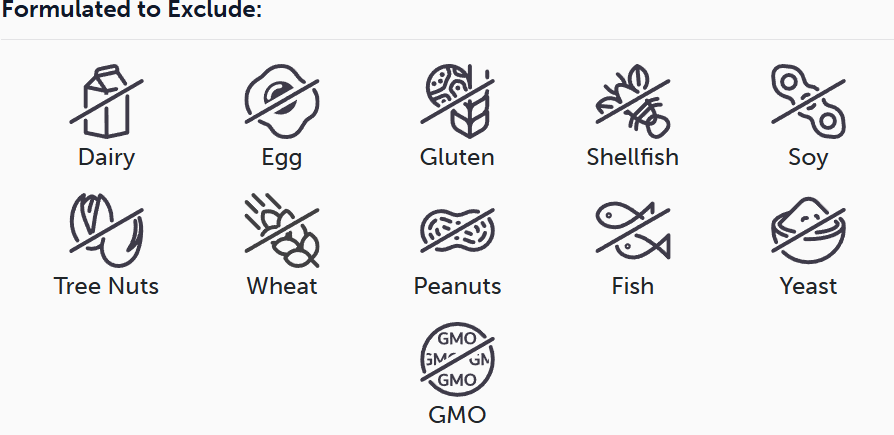Select the 'Soy' label

pos(808,158)
